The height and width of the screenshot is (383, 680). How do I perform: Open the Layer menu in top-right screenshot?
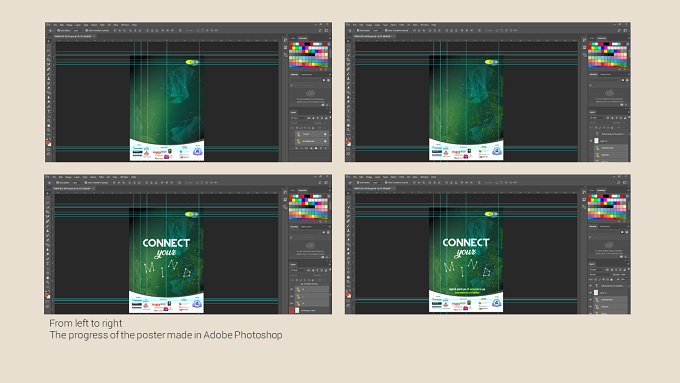(x=377, y=25)
